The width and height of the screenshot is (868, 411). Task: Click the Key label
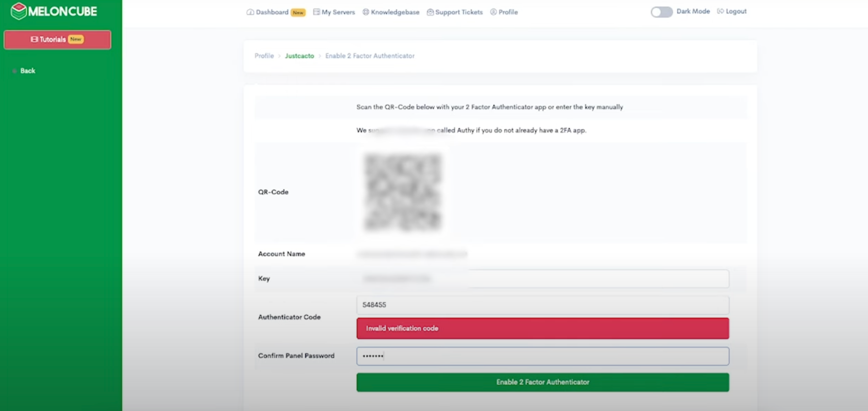[264, 279]
